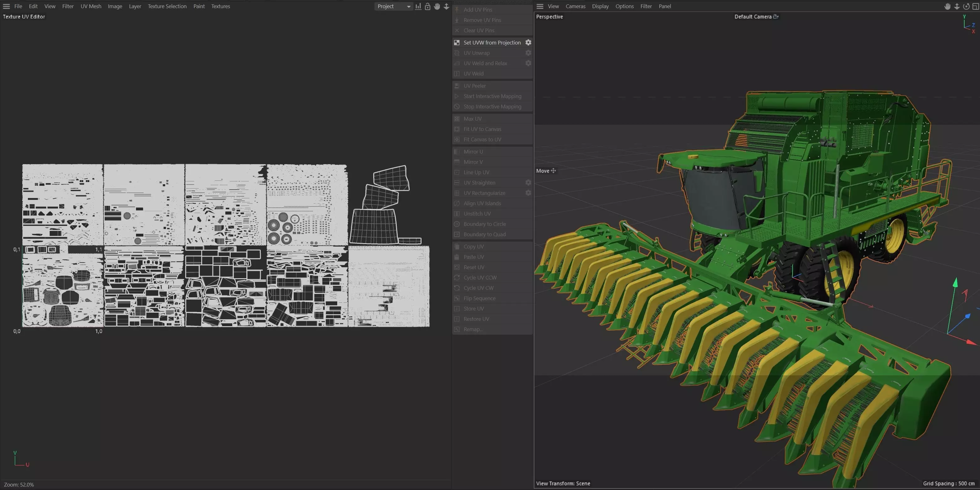Open the Layer menu in UV editor
This screenshot has width=980, height=490.
[x=135, y=6]
